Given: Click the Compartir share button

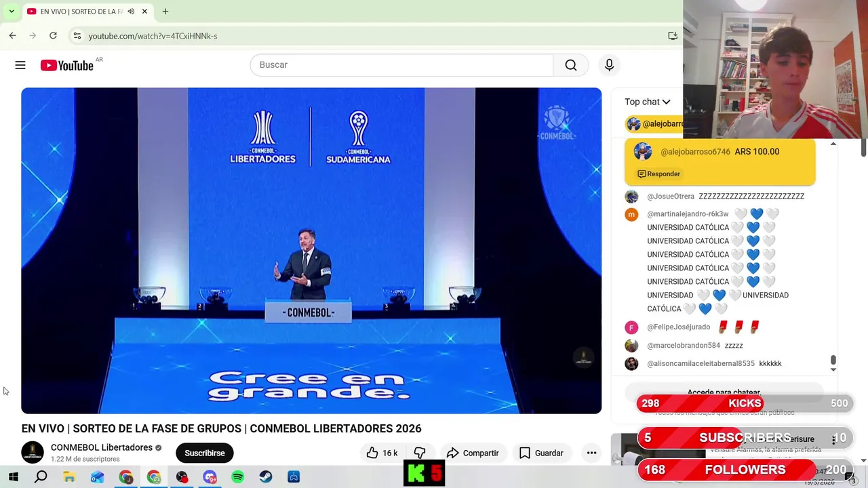Looking at the screenshot, I should (x=473, y=453).
